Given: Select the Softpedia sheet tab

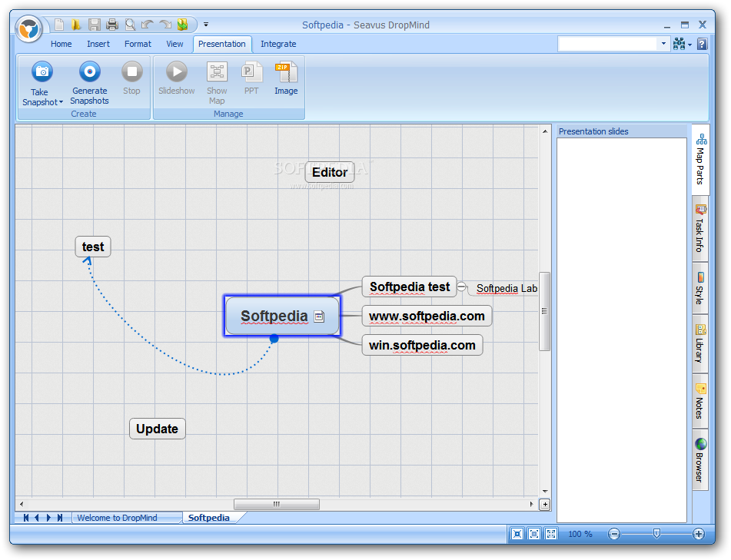Looking at the screenshot, I should click(x=209, y=518).
